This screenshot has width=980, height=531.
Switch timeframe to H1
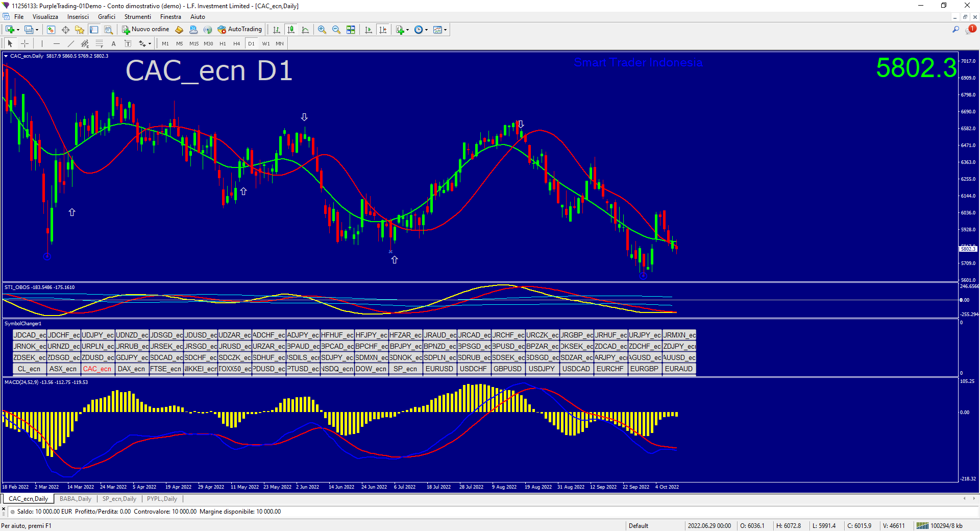point(223,44)
